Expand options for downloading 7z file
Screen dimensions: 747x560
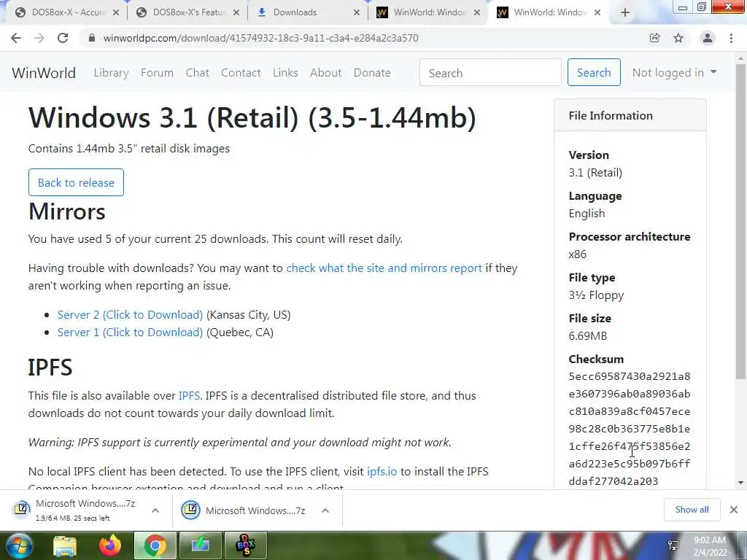pos(155,510)
